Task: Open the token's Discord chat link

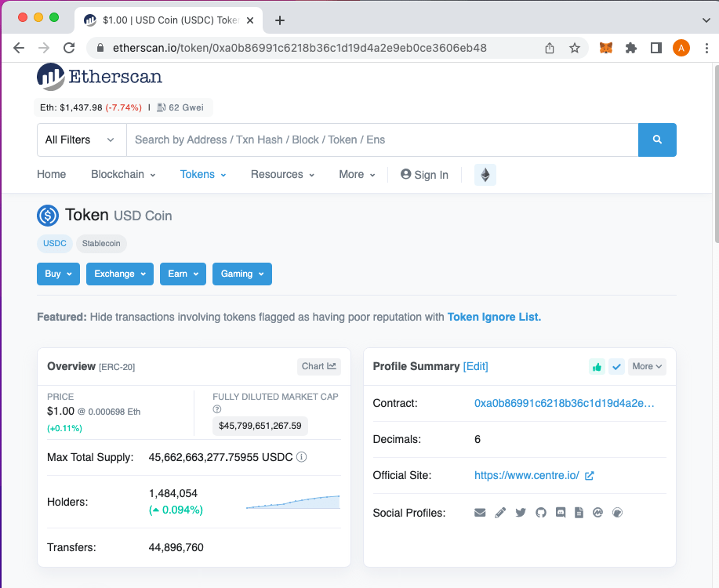Action: click(560, 512)
